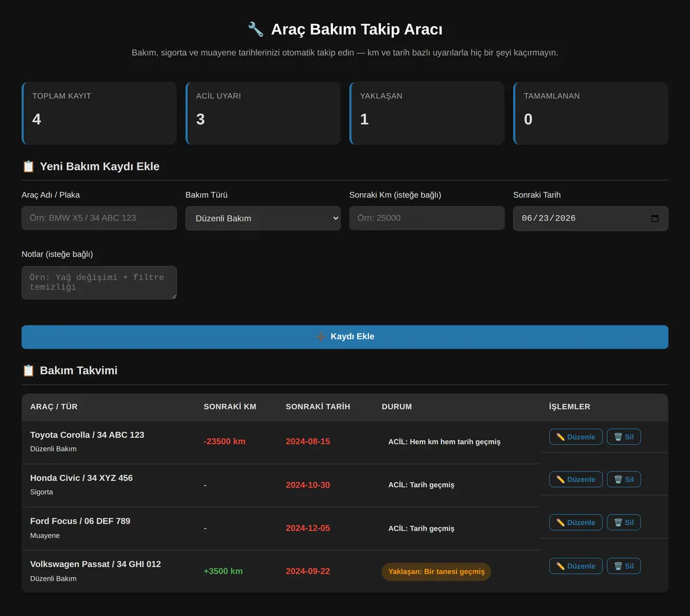
Task: Select the Notlar text area
Action: [99, 283]
